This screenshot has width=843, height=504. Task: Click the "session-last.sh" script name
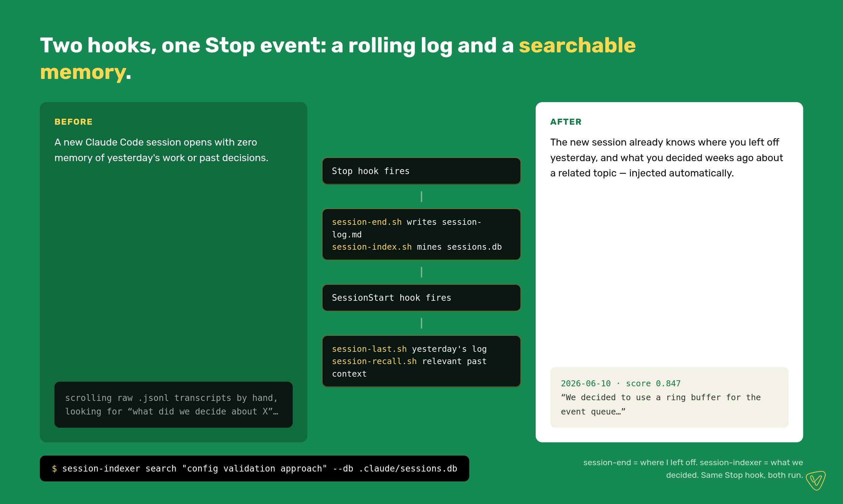(x=369, y=349)
